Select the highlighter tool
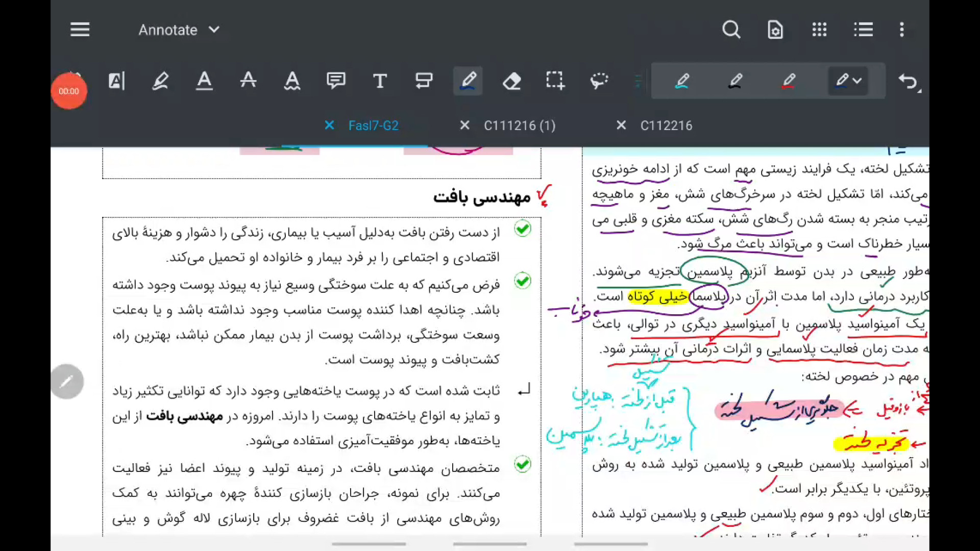This screenshot has width=980, height=551. pos(160,81)
